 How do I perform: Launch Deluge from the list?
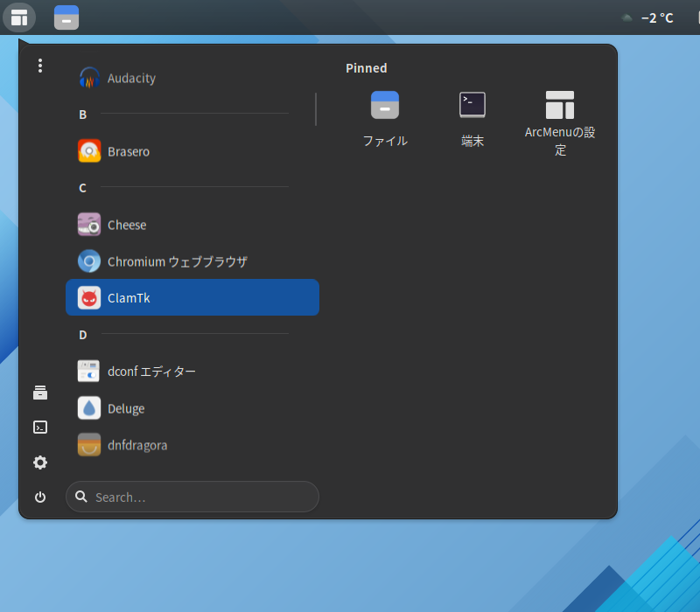[192, 407]
